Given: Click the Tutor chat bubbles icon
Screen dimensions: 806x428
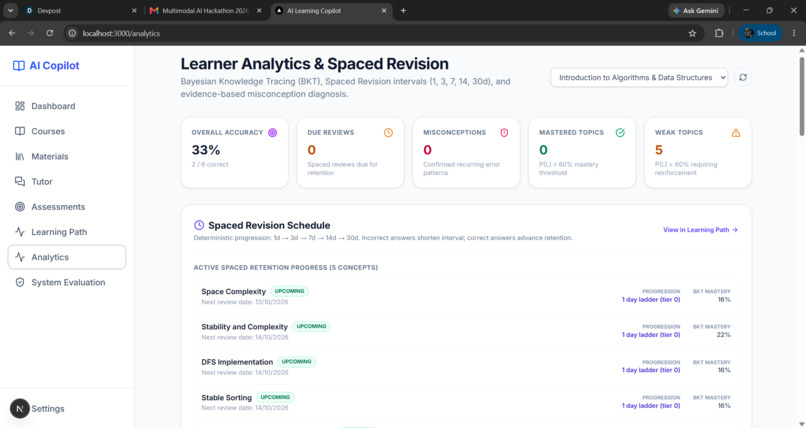Looking at the screenshot, I should (20, 181).
